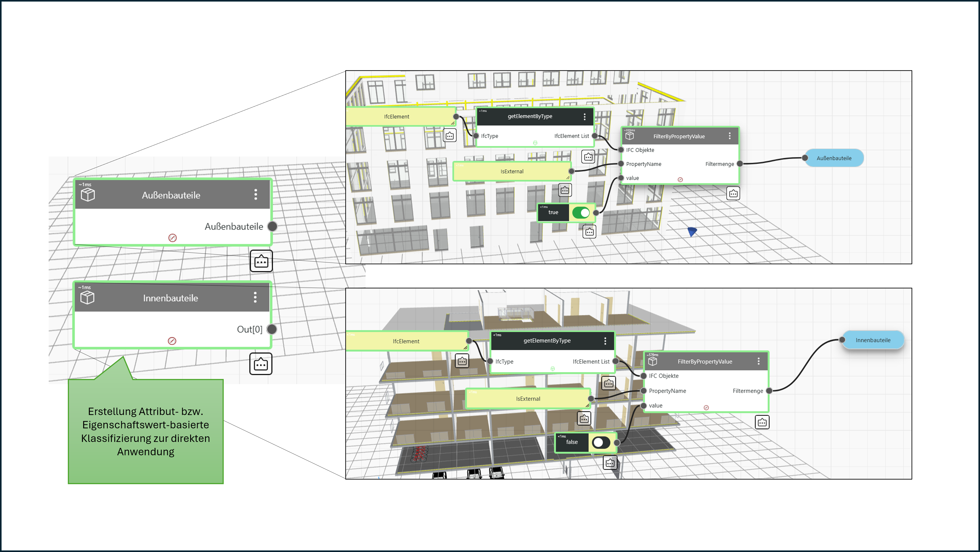Select the blue Innenbauteile output node
This screenshot has width=980, height=552.
point(873,340)
